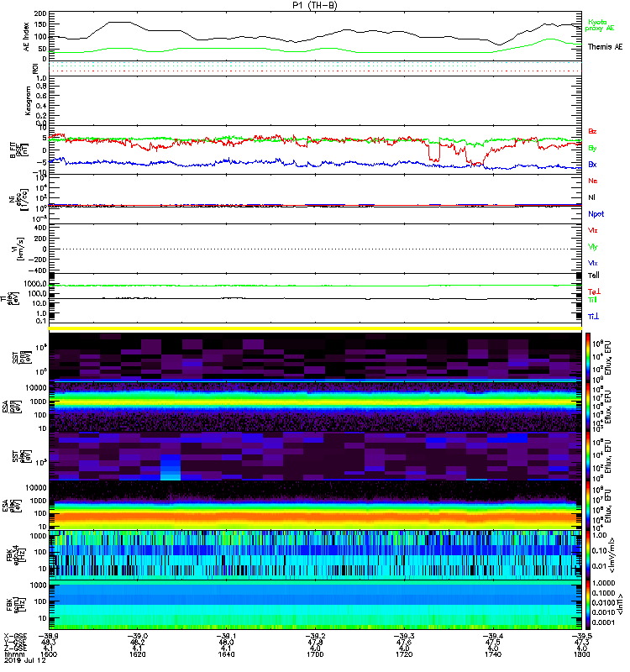Select the green Ti parallel legend entry
Image resolution: width=630 pixels, height=672 pixels.
click(x=592, y=300)
